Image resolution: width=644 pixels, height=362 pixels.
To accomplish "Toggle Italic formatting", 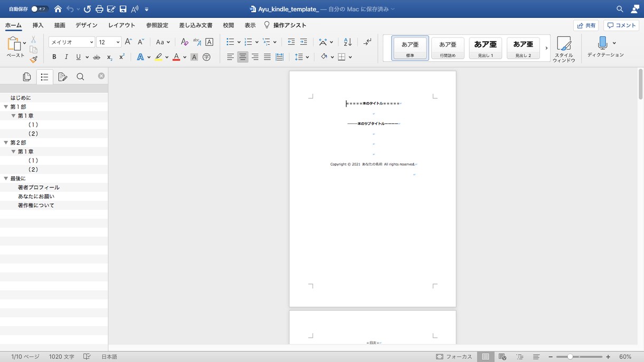I will click(66, 57).
